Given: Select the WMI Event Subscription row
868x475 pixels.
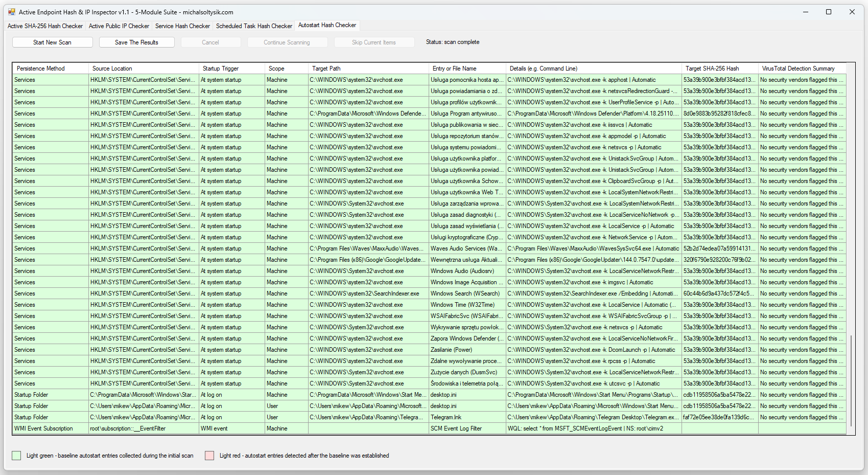Looking at the screenshot, I should [44, 428].
